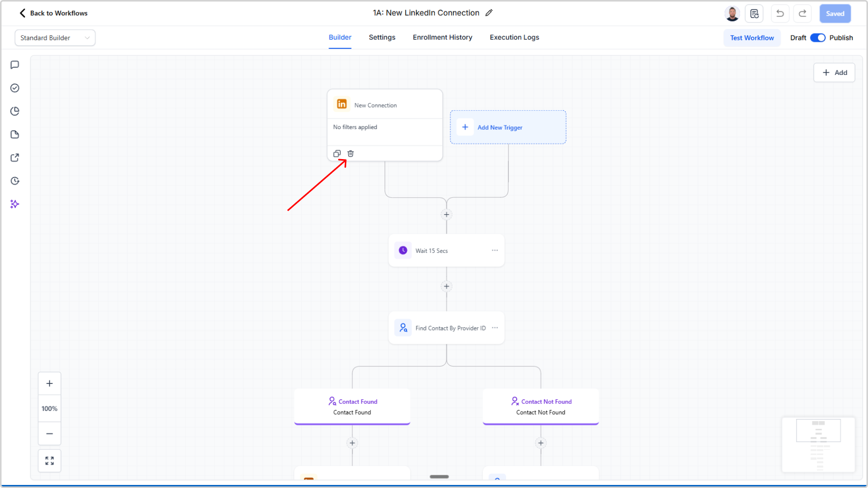Open the comments icon in left sidebar
The image size is (868, 488).
pos(15,65)
